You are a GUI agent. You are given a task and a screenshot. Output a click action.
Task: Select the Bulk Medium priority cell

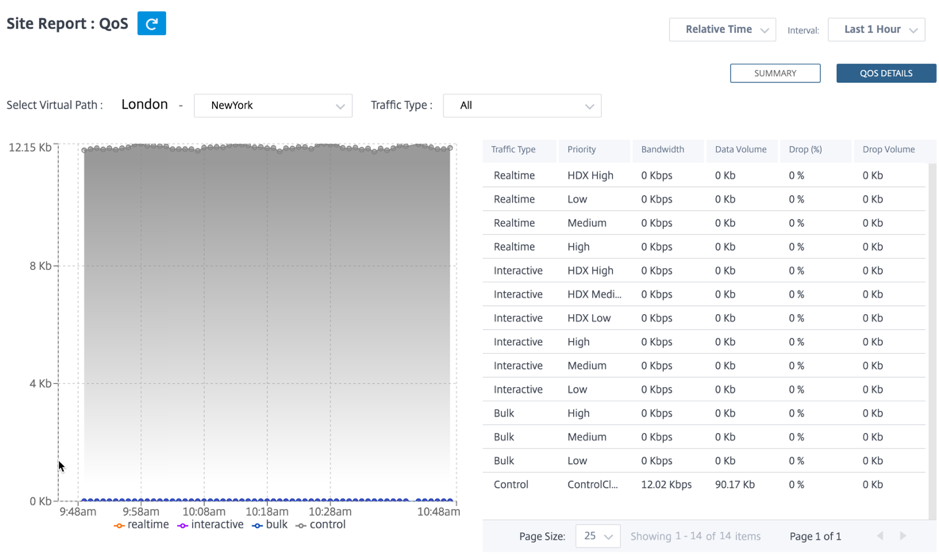(x=587, y=437)
